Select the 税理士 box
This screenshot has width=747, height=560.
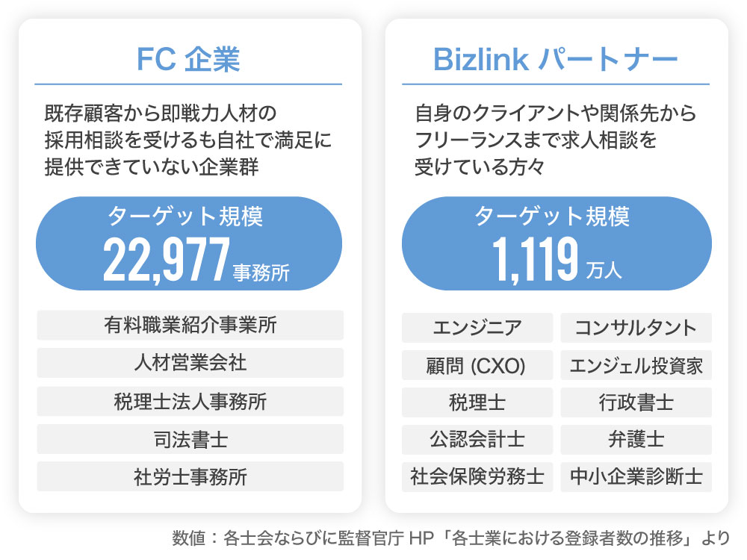pos(477,402)
